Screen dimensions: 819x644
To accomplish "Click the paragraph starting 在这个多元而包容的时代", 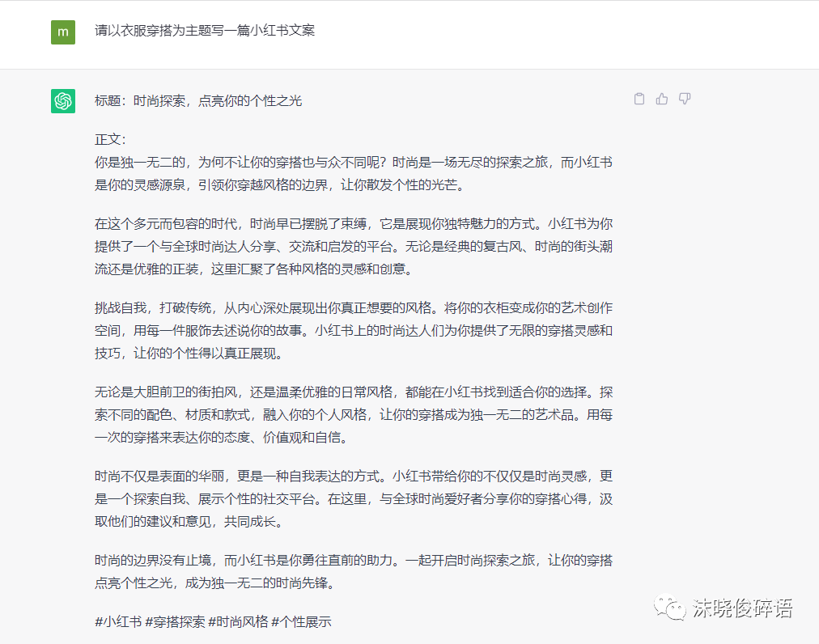I will click(x=353, y=246).
